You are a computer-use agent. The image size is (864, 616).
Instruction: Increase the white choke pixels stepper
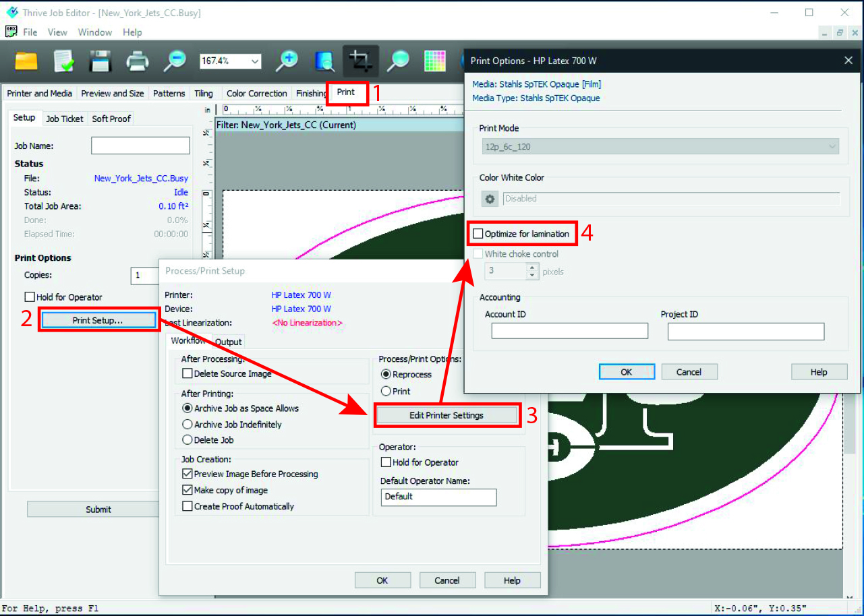tap(533, 267)
